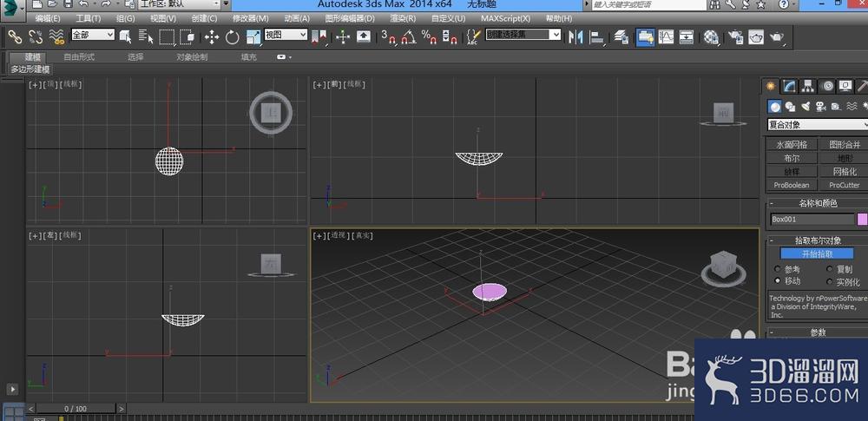The image size is (868, 421).
Task: Open Rendered Frame Window
Action: (756, 37)
